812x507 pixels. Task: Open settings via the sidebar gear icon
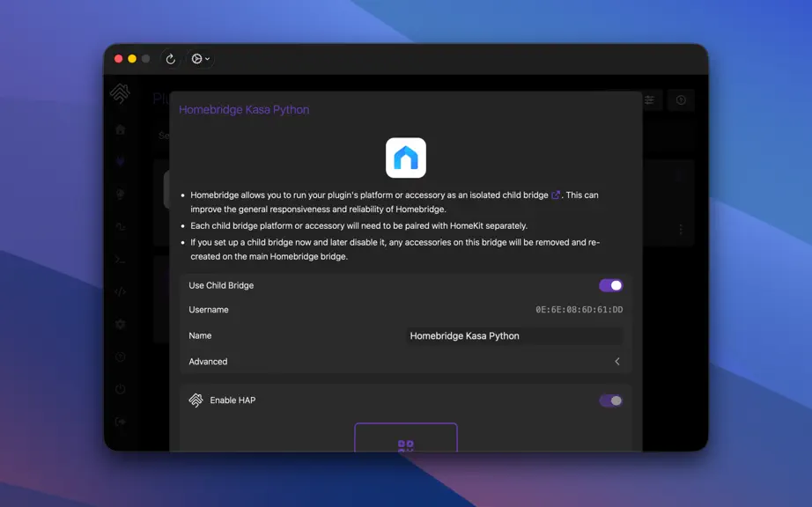[120, 325]
